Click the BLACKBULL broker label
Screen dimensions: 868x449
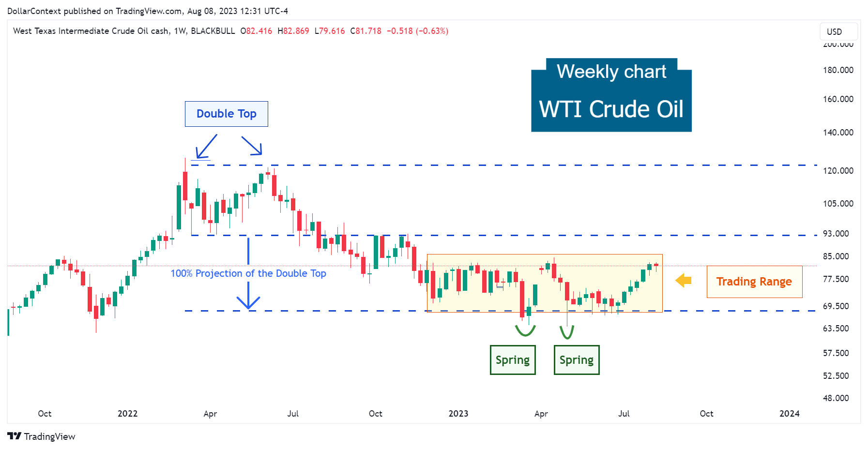tap(213, 30)
